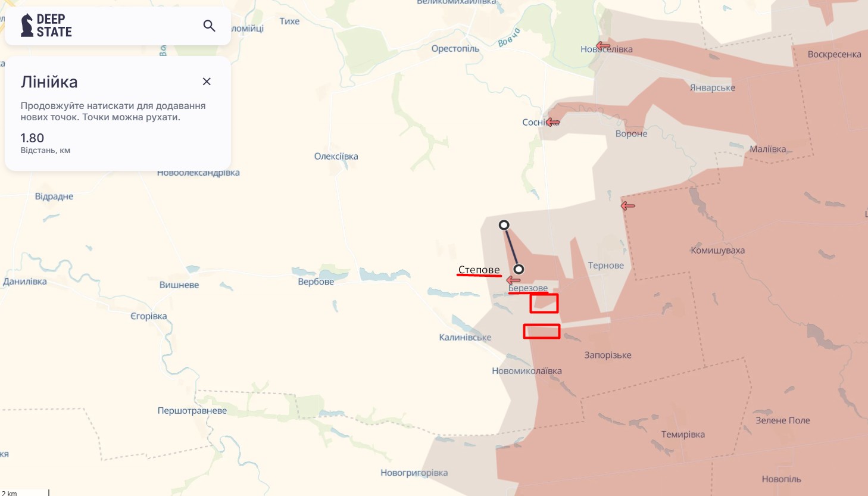Close the Лінійка ruler panel
The image size is (868, 496).
pos(207,82)
